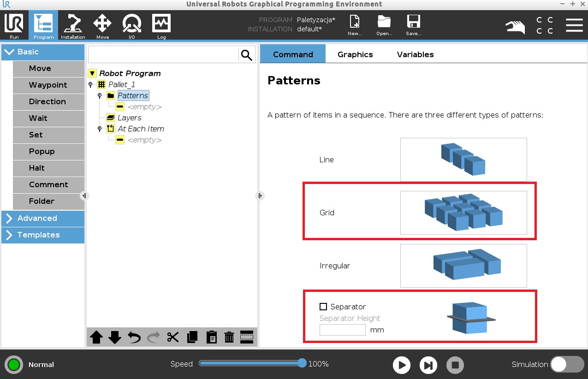Collapse the Pallet_1 tree node
The height and width of the screenshot is (379, 588).
pyautogui.click(x=90, y=84)
